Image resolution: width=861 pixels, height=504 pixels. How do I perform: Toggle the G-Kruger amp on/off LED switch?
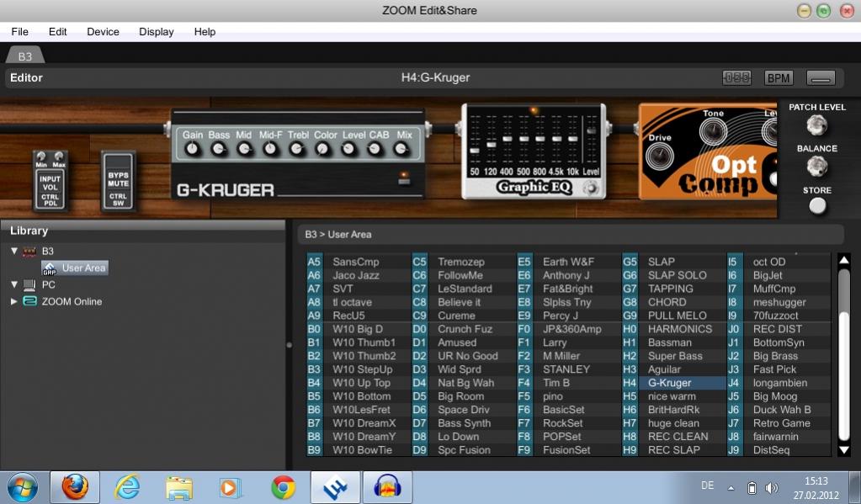[x=405, y=178]
